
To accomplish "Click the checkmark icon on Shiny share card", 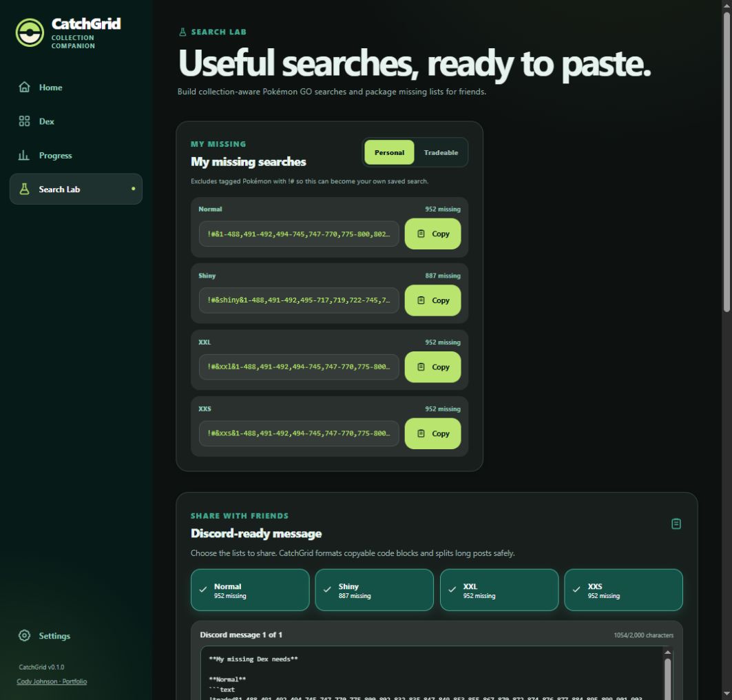I will coord(328,590).
